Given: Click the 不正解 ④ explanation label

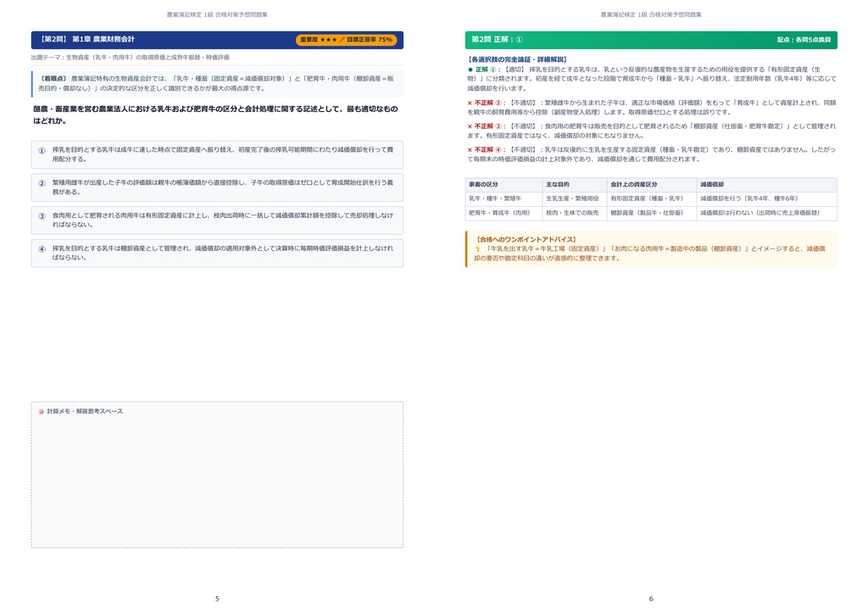Looking at the screenshot, I should 487,150.
